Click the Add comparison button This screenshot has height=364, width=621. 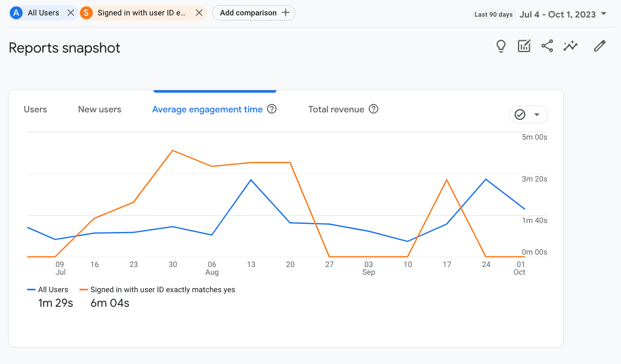tap(254, 13)
